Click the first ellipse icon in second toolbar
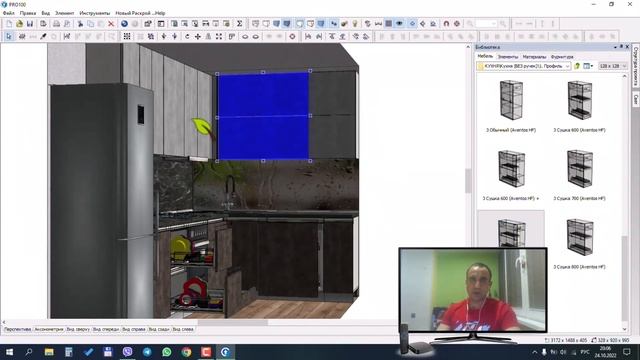This screenshot has width=640, height=360. (245, 36)
